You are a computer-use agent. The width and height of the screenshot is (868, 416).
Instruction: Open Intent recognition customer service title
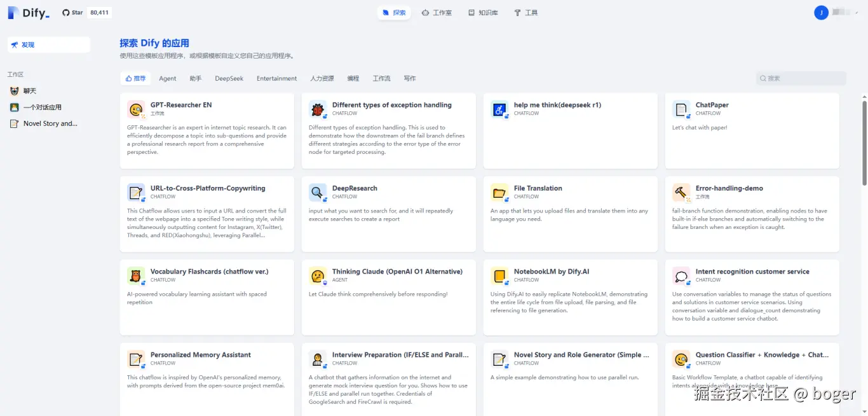point(752,272)
